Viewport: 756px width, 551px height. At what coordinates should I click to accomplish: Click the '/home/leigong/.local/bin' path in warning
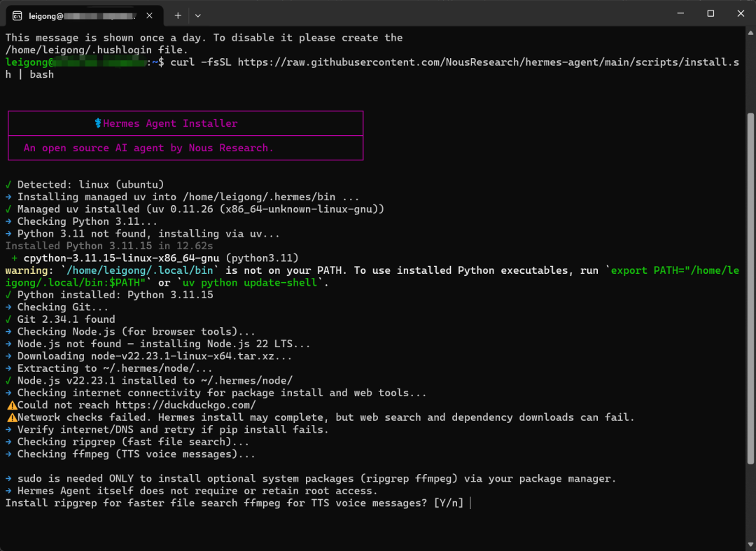pyautogui.click(x=140, y=270)
